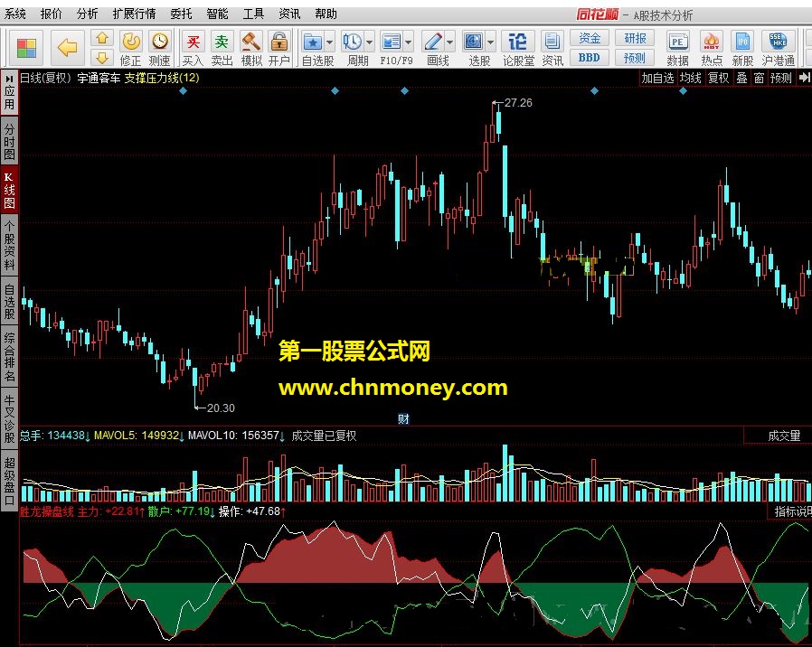Switch to 超级盘口 sidebar tab
Viewport: 812px width, 647px height.
click(x=9, y=481)
